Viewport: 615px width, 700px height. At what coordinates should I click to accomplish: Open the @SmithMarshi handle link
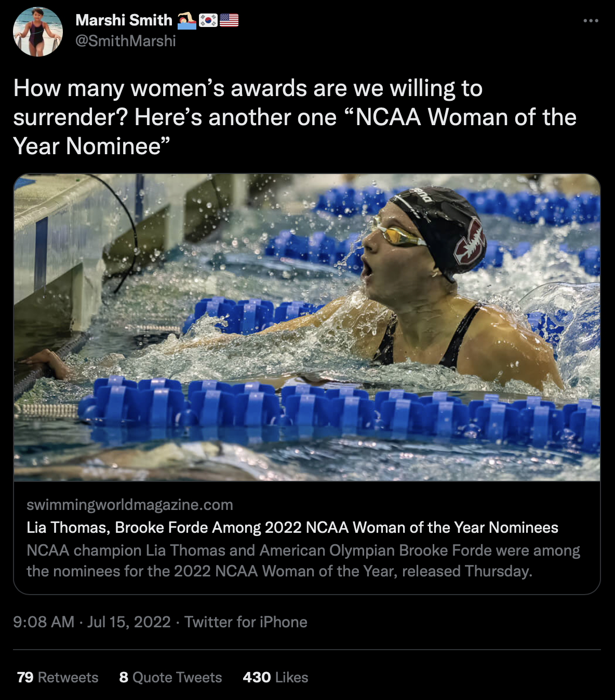tap(126, 41)
